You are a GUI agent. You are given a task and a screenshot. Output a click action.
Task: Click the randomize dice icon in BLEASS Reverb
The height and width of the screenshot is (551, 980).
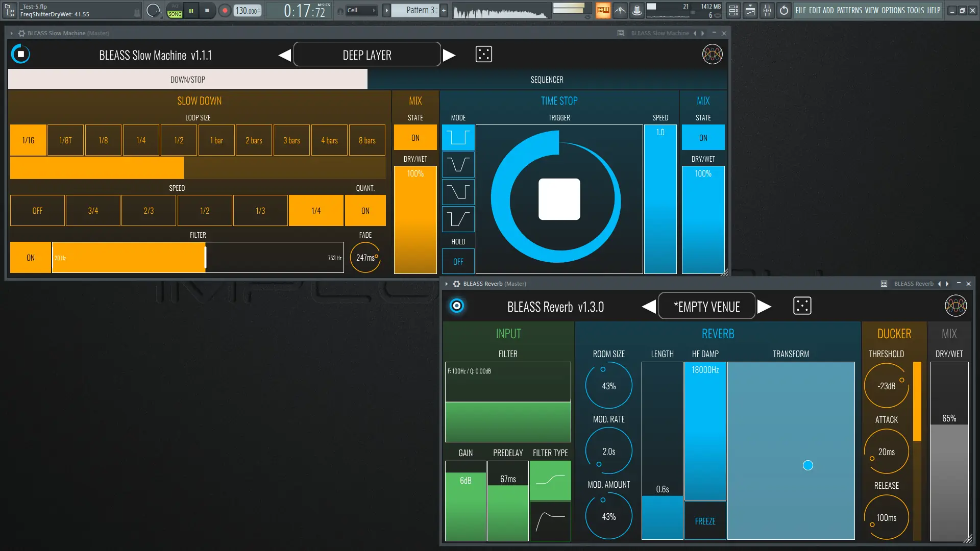802,306
